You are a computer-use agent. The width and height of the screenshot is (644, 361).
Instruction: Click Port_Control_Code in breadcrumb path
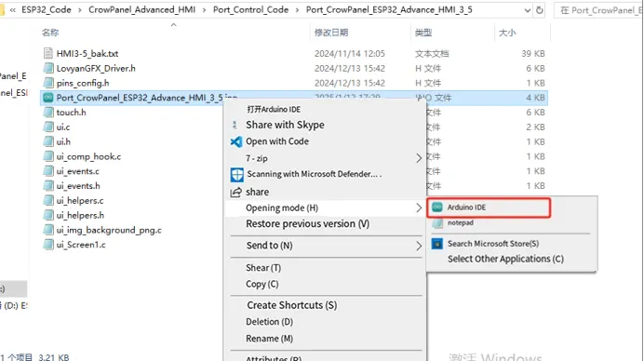[x=250, y=10]
